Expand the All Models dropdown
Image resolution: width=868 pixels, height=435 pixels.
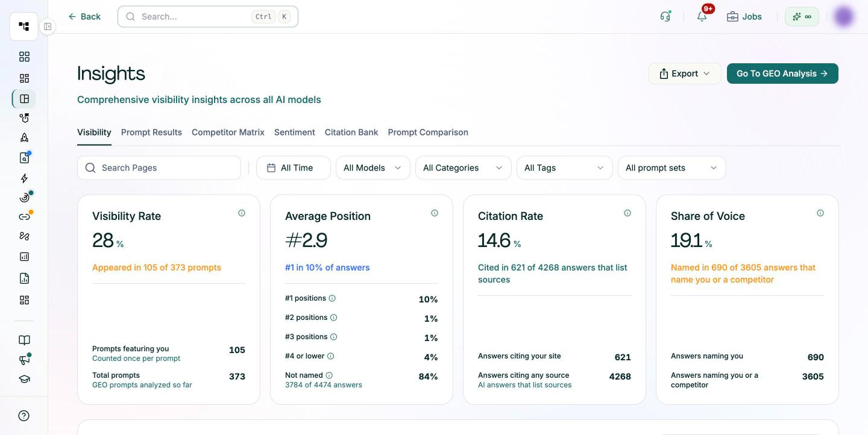click(x=373, y=167)
